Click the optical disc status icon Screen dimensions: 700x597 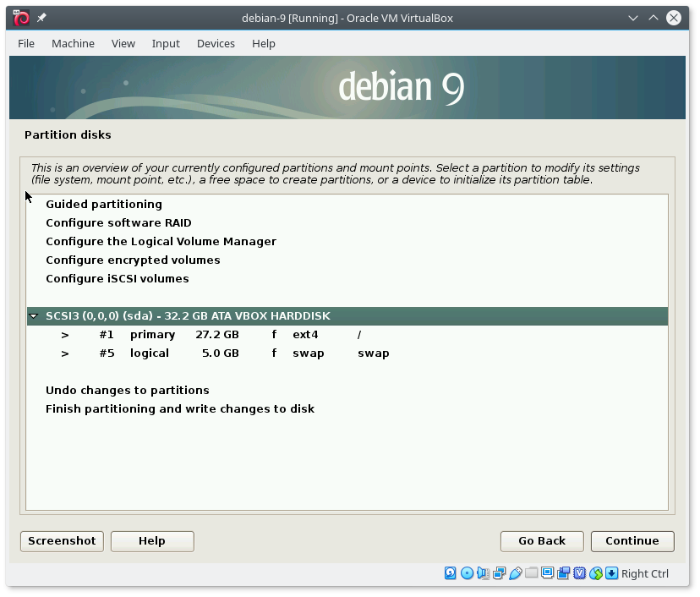pyautogui.click(x=467, y=573)
